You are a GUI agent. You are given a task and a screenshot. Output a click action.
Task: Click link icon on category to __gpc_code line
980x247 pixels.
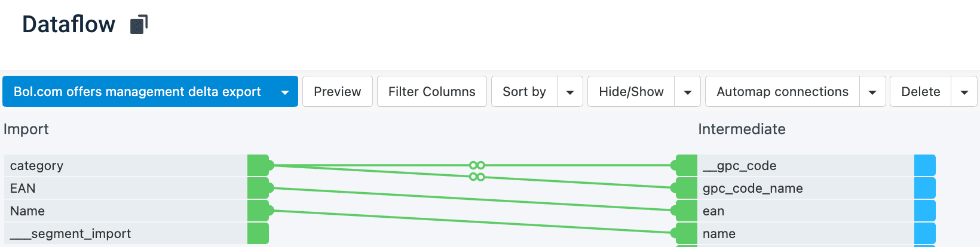pyautogui.click(x=477, y=165)
